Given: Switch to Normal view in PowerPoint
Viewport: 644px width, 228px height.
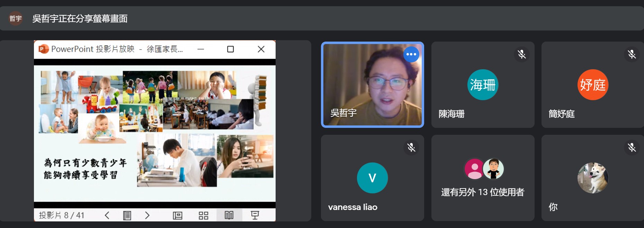Looking at the screenshot, I should (x=178, y=216).
